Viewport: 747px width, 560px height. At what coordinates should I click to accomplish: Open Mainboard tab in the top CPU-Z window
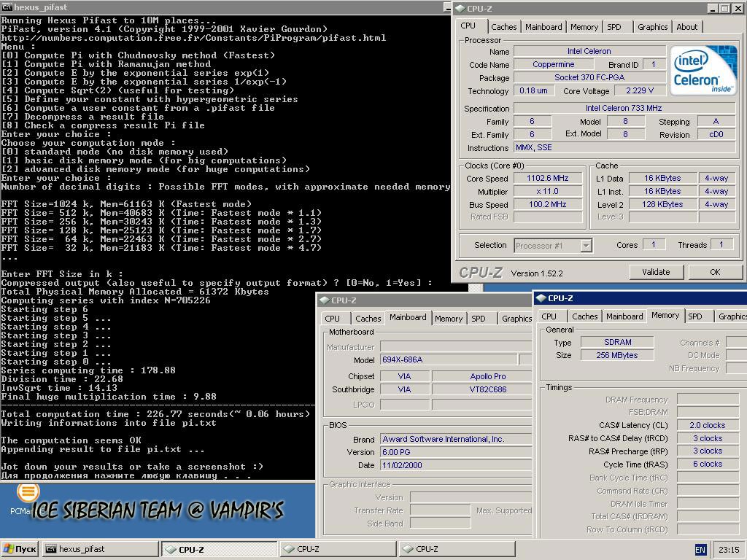point(543,27)
